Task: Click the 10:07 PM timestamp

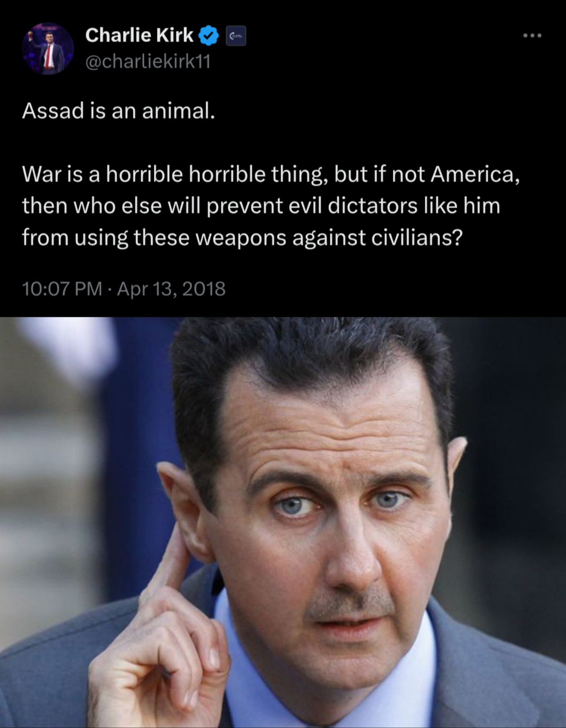Action: pyautogui.click(x=62, y=289)
